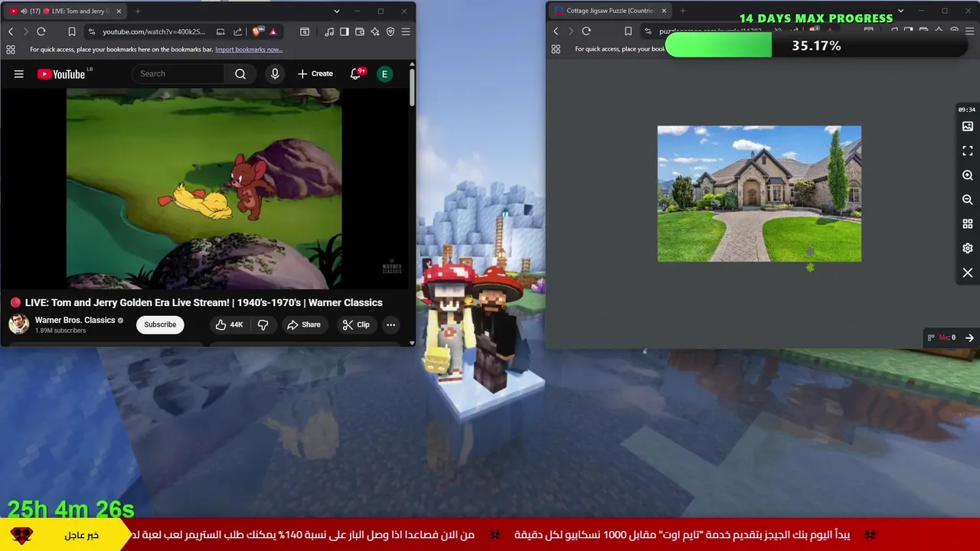Viewport: 980px width, 551px height.
Task: Show puzzle preview image icon
Action: click(x=968, y=126)
